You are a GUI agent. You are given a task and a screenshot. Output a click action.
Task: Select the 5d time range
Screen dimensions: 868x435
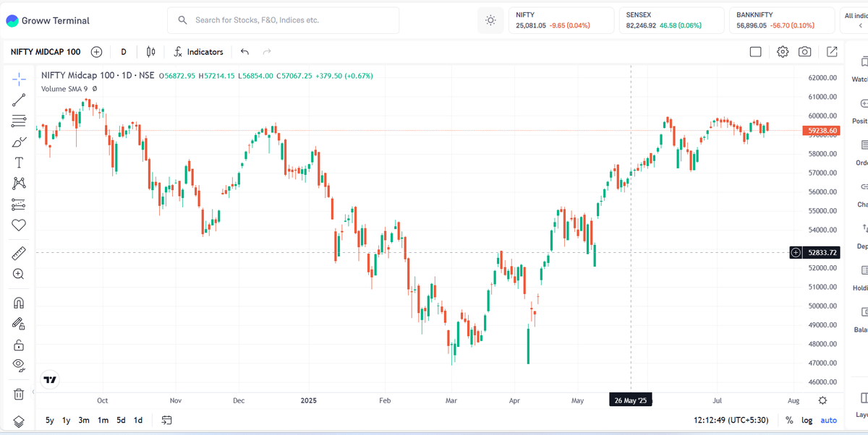click(x=121, y=420)
